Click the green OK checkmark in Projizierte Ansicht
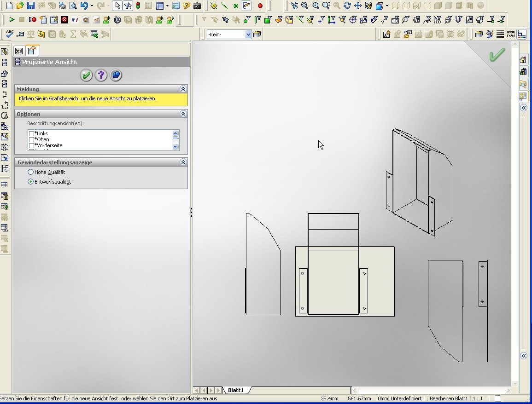532x404 pixels. pos(86,75)
